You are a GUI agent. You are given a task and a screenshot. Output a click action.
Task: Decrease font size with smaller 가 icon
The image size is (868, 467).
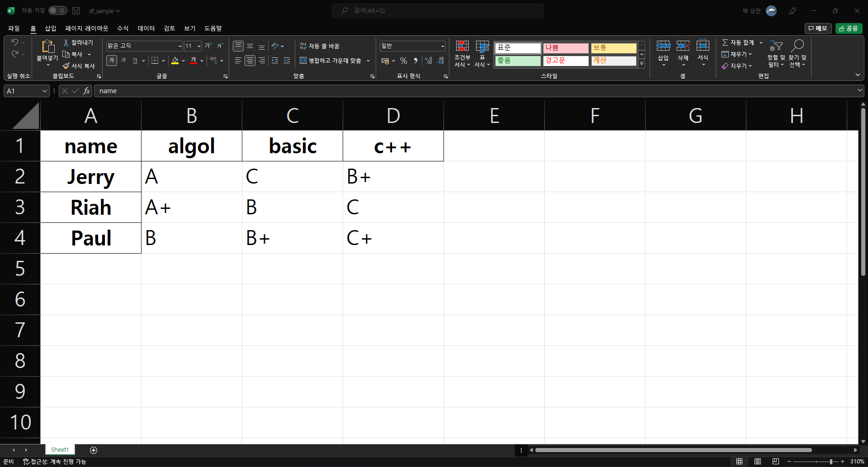[x=220, y=46]
